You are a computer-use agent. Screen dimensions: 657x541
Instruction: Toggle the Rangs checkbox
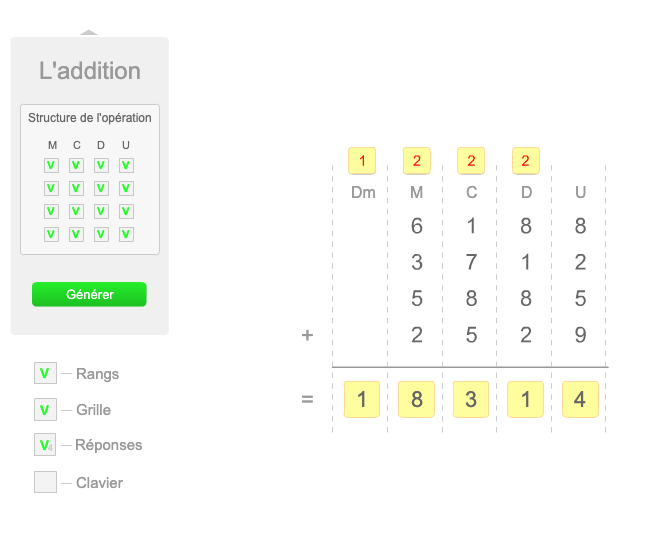pyautogui.click(x=45, y=373)
